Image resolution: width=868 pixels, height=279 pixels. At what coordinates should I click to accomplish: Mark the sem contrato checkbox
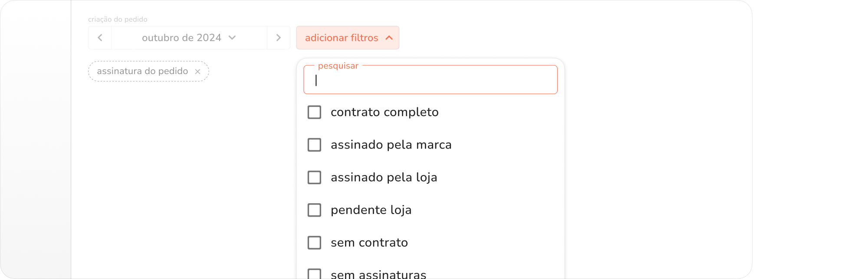314,243
